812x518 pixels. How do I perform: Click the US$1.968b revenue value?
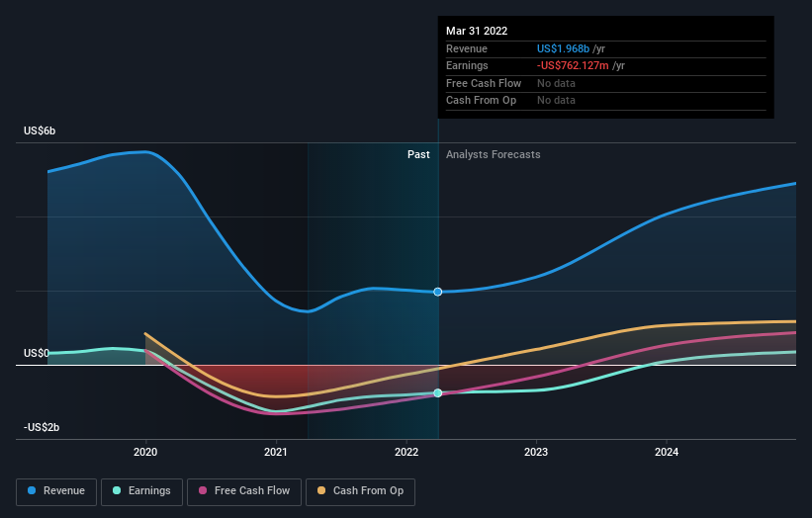click(x=563, y=48)
